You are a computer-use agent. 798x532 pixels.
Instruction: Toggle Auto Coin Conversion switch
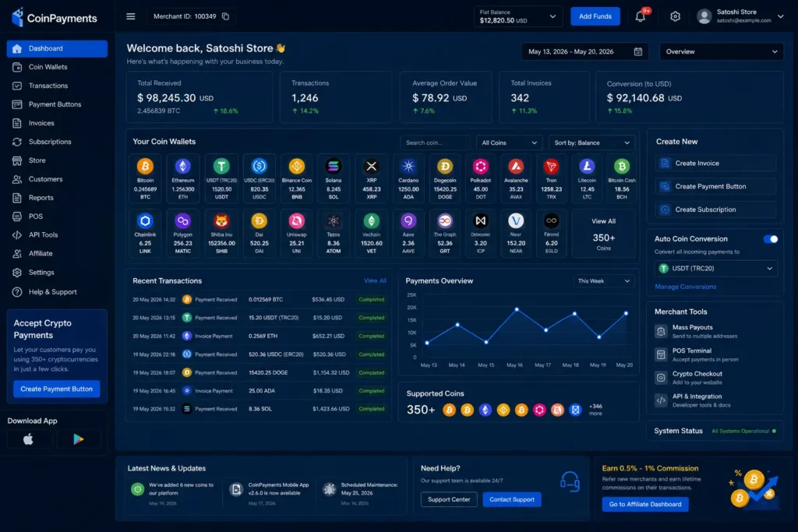click(x=771, y=239)
